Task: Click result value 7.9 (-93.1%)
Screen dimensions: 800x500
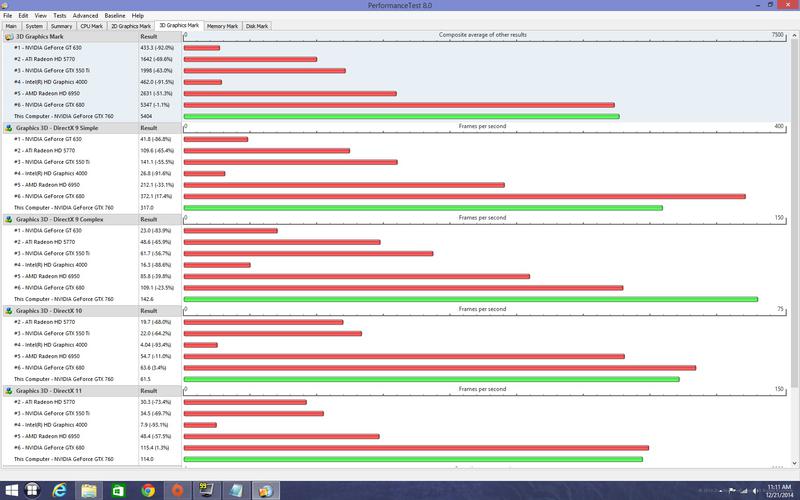Action: 154,425
